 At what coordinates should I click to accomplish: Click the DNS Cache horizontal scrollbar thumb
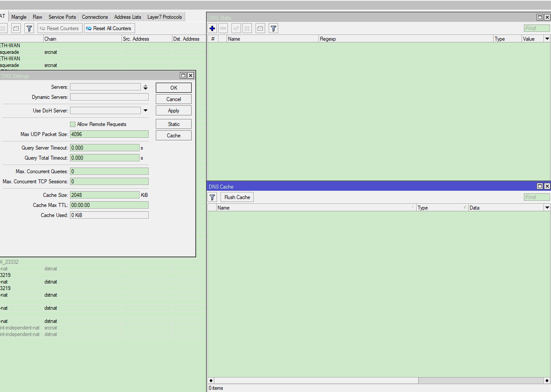(316, 381)
